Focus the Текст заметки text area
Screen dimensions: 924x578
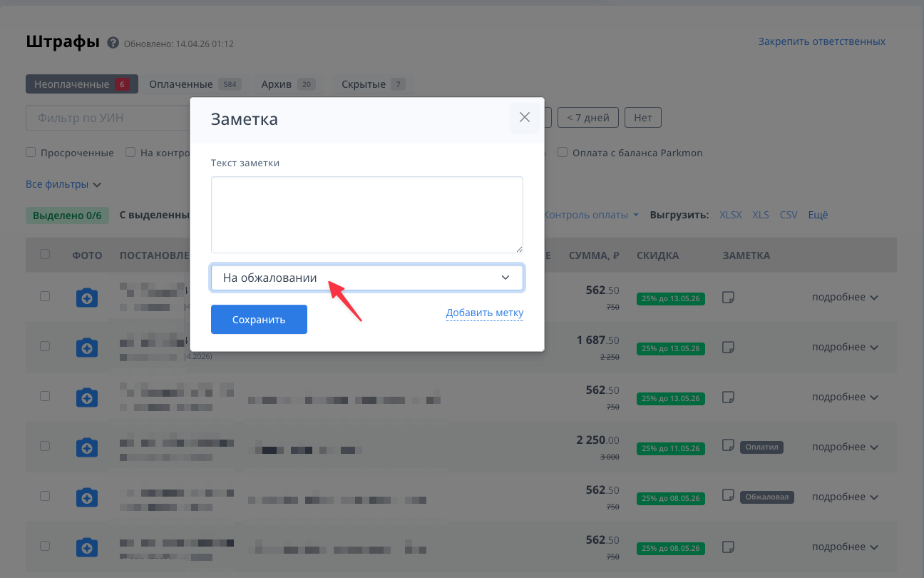[x=366, y=215]
